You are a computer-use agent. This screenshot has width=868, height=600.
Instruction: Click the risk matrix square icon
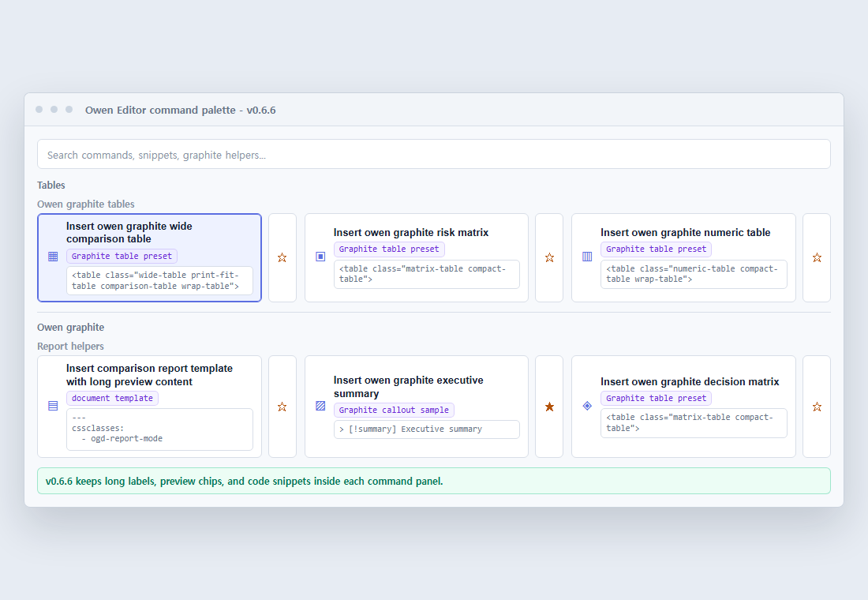click(320, 257)
